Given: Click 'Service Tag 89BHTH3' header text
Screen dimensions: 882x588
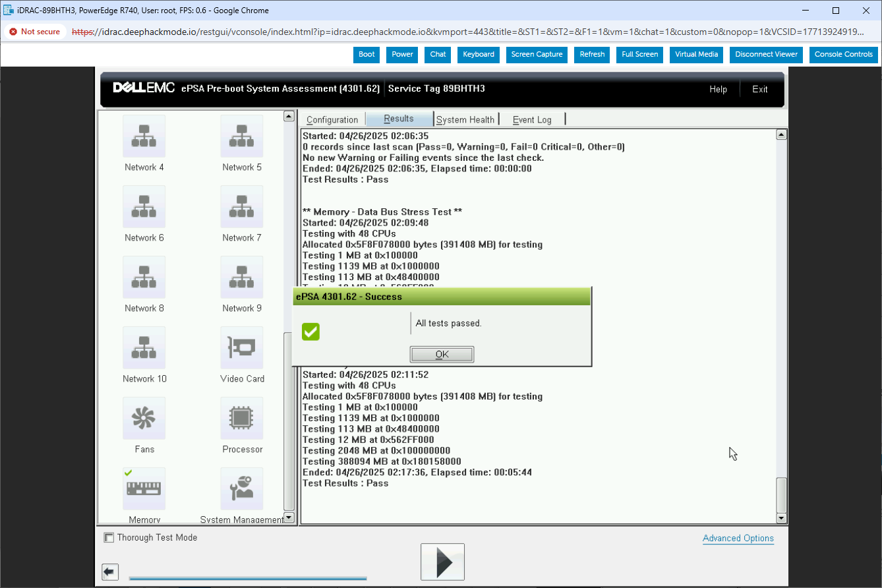Looking at the screenshot, I should 436,88.
